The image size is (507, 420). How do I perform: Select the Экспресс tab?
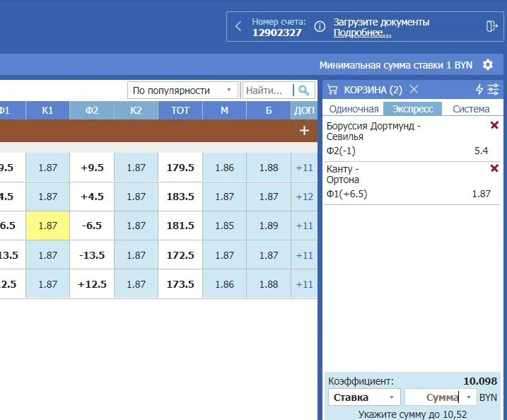click(x=413, y=109)
